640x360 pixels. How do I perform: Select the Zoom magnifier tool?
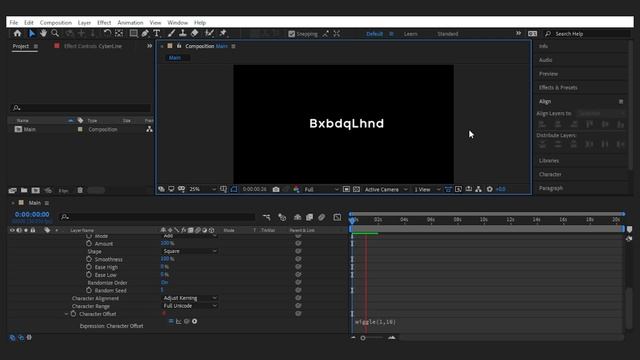55,33
